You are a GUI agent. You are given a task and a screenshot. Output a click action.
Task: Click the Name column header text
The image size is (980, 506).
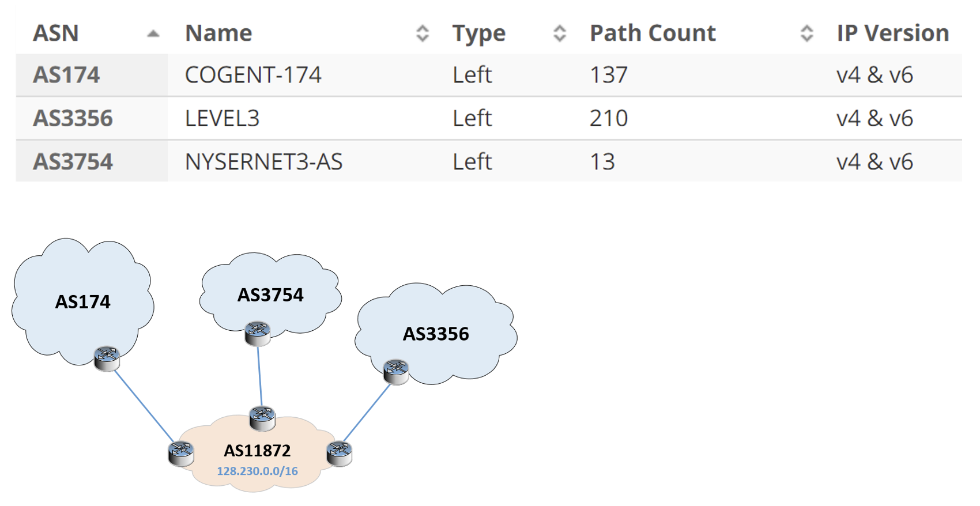(x=218, y=33)
